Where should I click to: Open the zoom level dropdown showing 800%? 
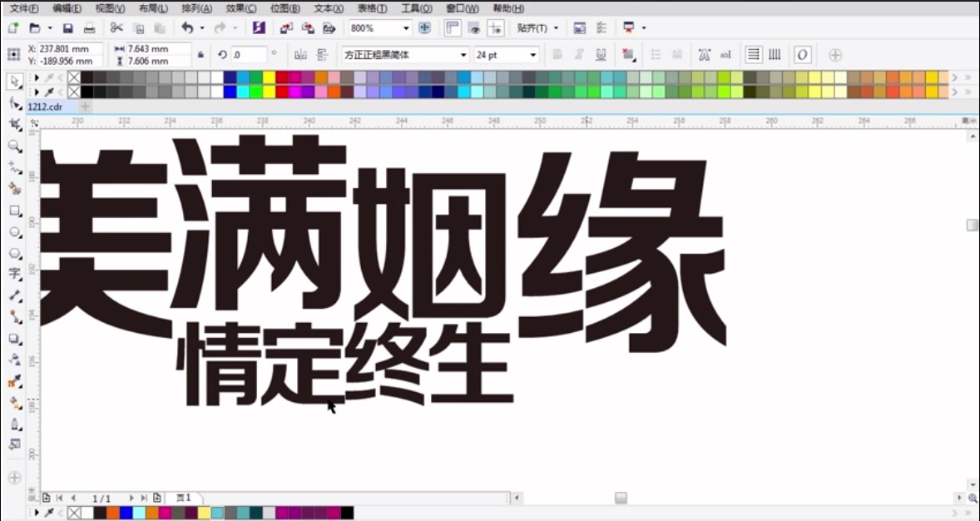click(407, 27)
